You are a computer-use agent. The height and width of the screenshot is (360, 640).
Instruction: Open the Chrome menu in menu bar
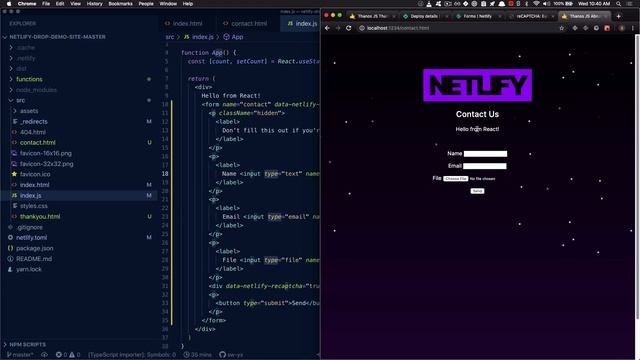click(27, 4)
